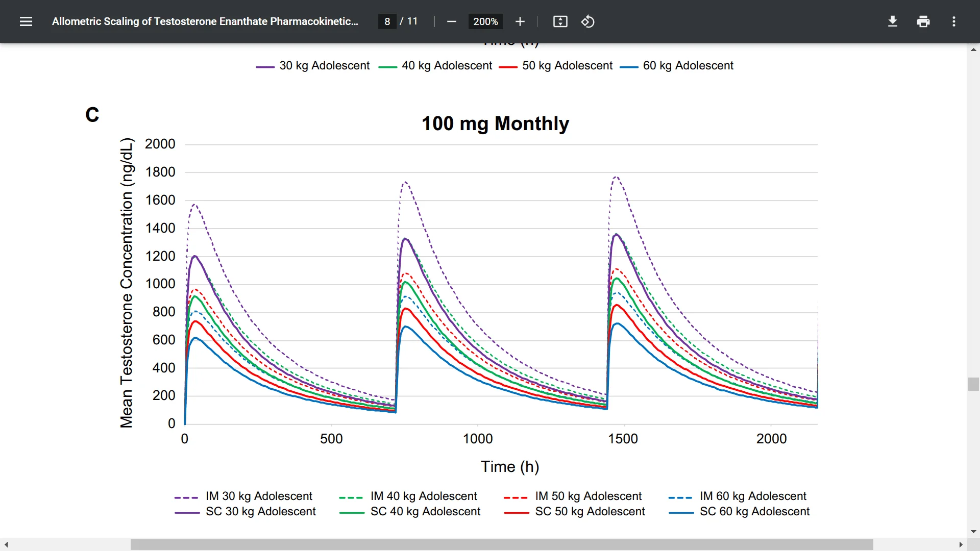Screen dimensions: 980x551
Task: Click y-axis value 800
Action: 164,312
